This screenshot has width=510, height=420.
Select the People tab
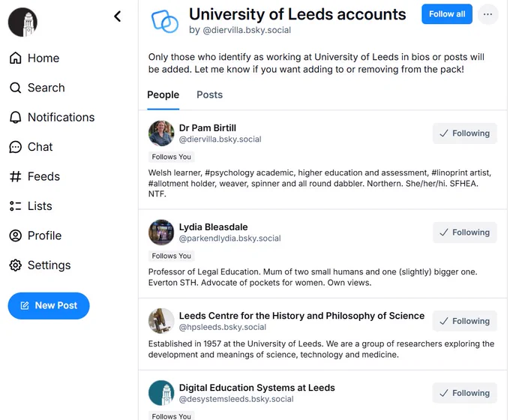pyautogui.click(x=163, y=95)
